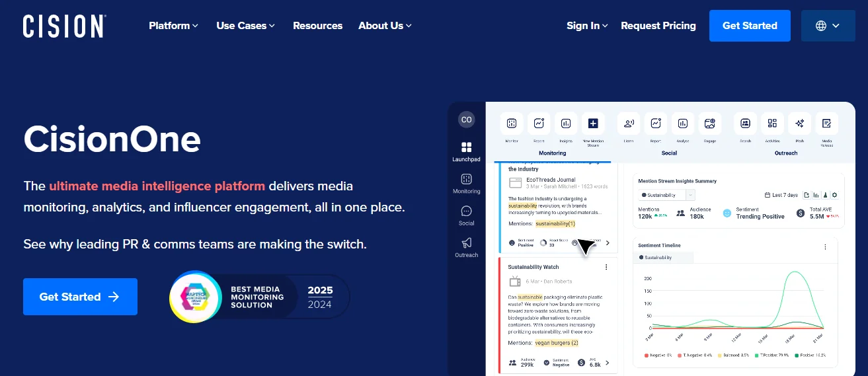Click the ultimate media intelligence platform text
The height and width of the screenshot is (376, 868).
[157, 186]
